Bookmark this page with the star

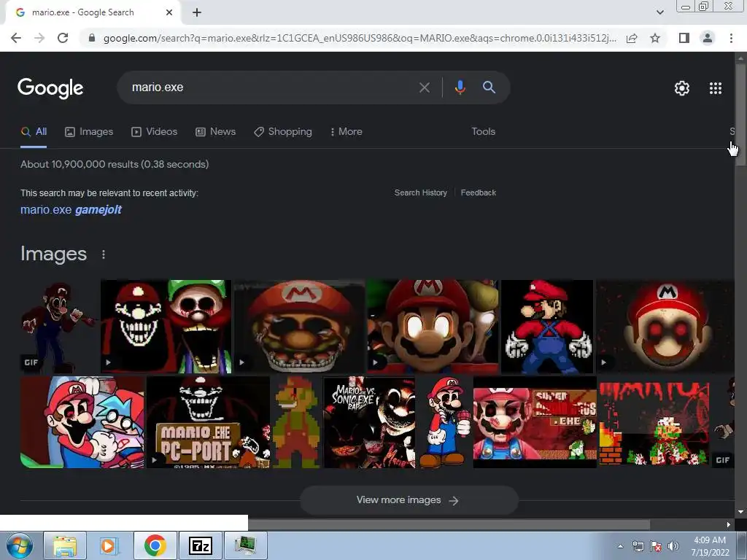coord(655,38)
